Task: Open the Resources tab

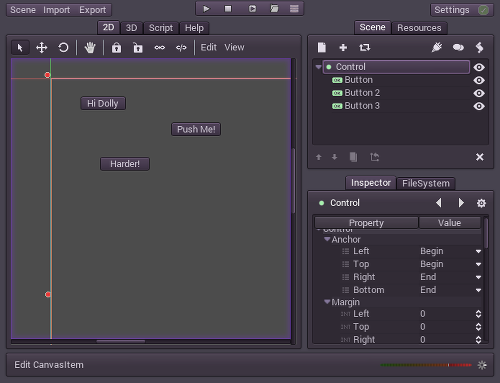Action: 419,28
